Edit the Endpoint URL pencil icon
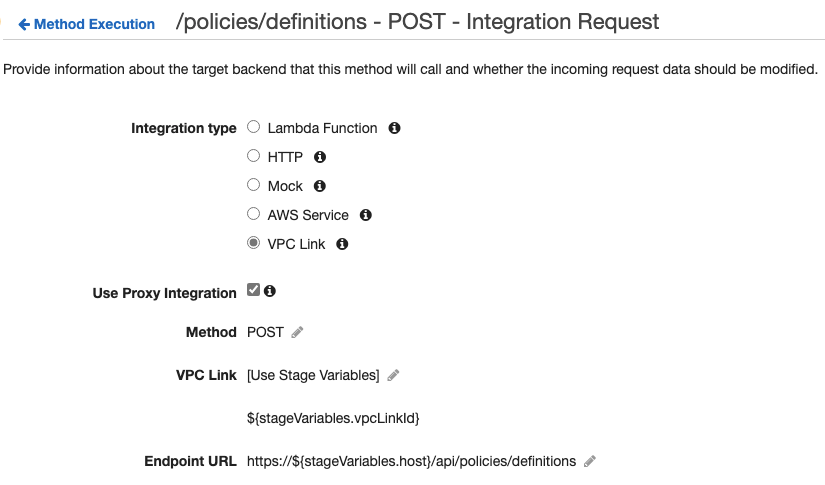 (590, 461)
